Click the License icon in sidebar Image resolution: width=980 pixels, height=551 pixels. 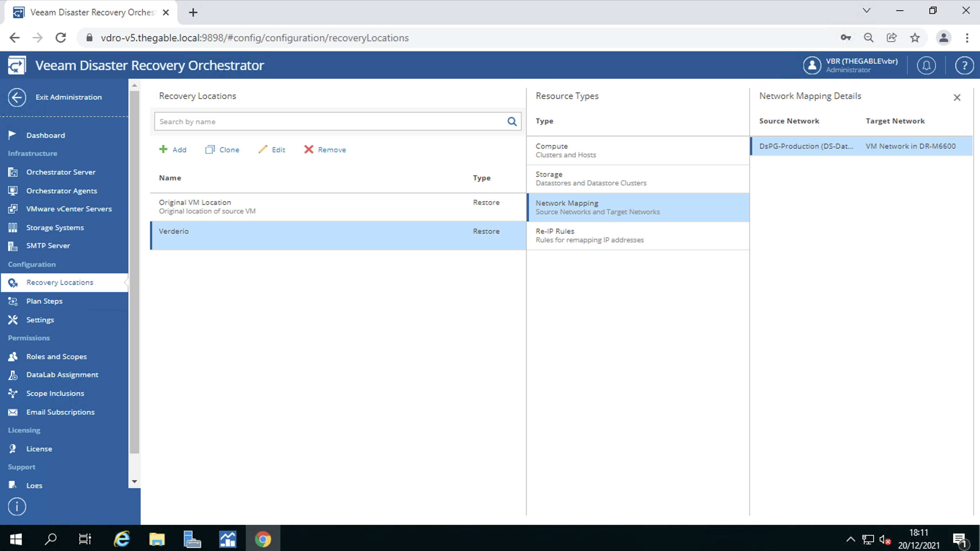pos(13,449)
